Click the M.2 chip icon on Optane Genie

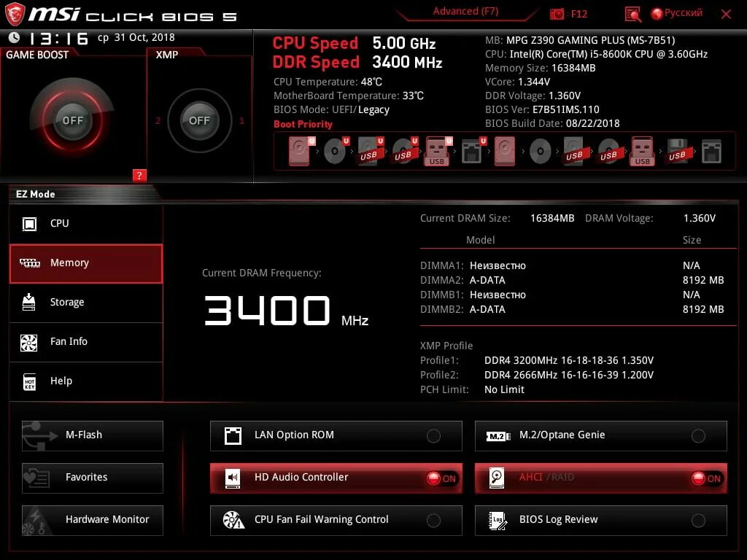click(498, 436)
